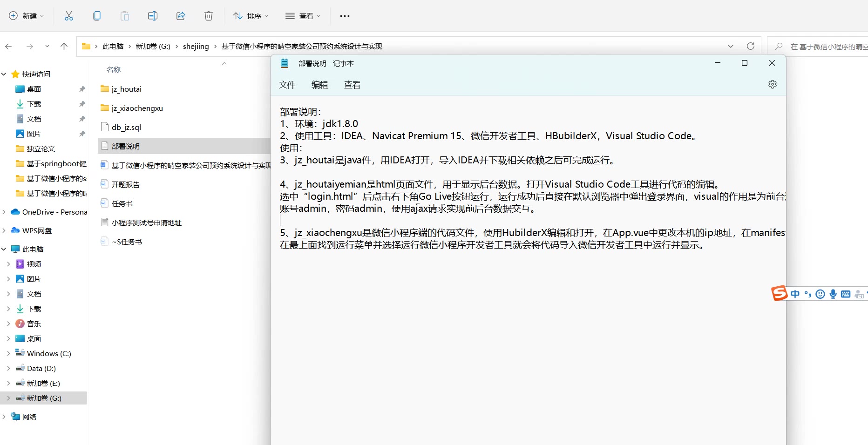868x445 pixels.
Task: Open Notepad 编辑 menu
Action: (320, 85)
